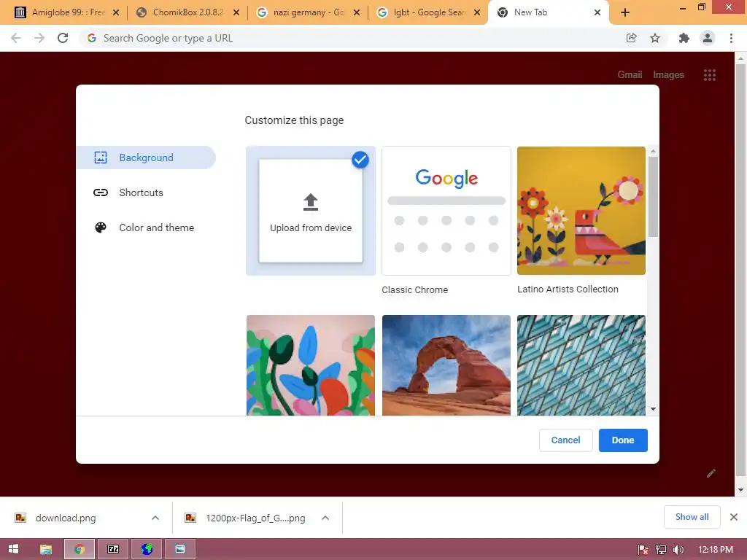Close the ChomikBox tab
This screenshot has height=560, width=747.
tap(236, 13)
